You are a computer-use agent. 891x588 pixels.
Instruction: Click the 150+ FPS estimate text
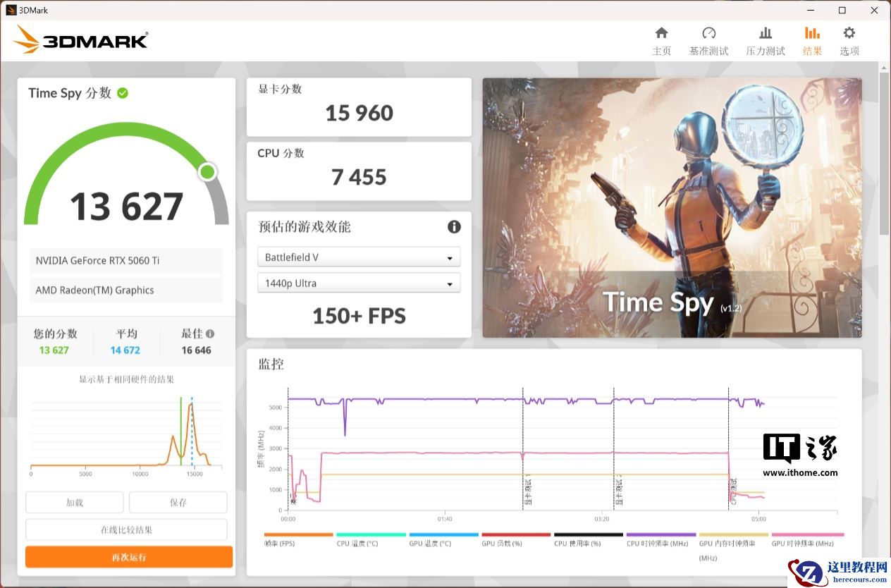359,316
